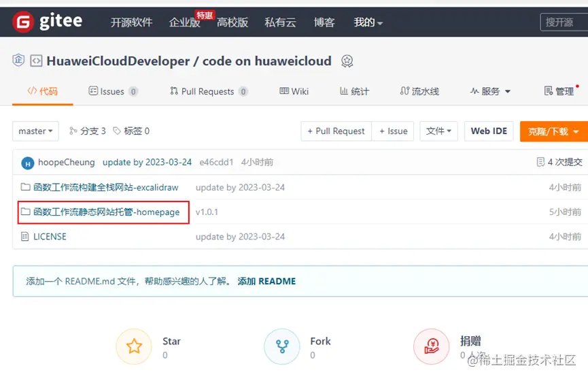Switch to the Issues tab
Viewport: 588px width, 379px height.
114,91
